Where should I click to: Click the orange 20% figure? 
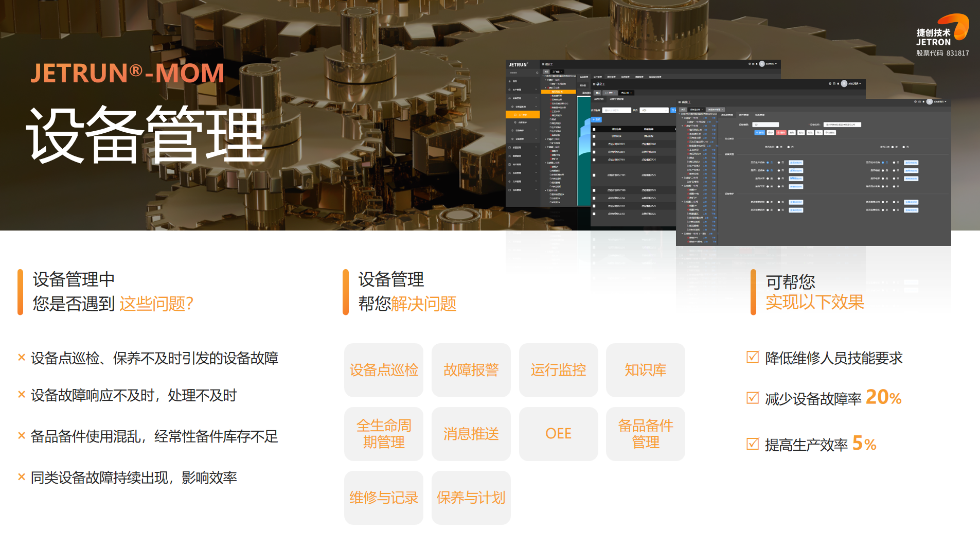point(883,397)
